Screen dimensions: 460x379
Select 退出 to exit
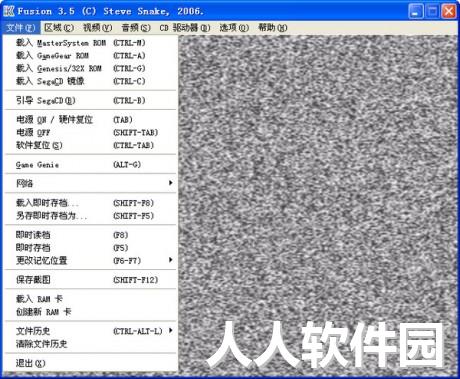click(90, 363)
